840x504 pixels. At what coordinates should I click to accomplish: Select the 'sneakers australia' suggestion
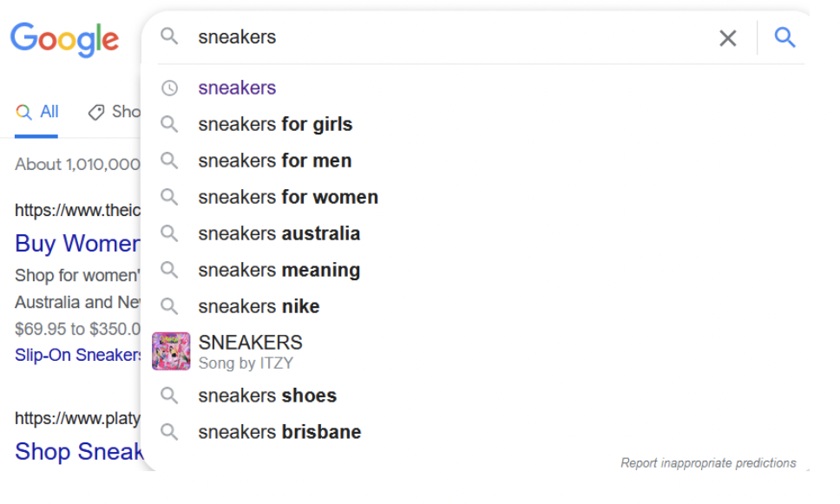coord(278,233)
